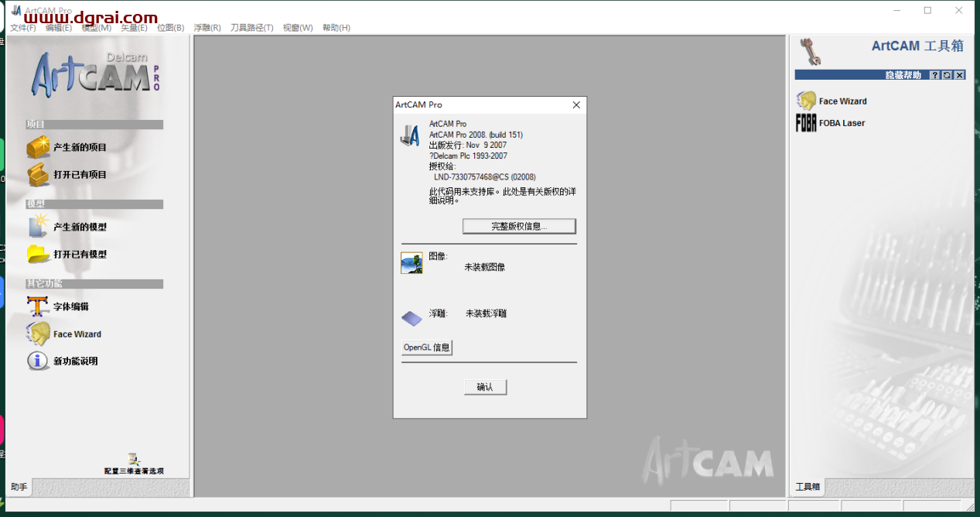This screenshot has width=980, height=517.
Task: Click the '出版发行: Nov 9 2007' line
Action: point(468,145)
